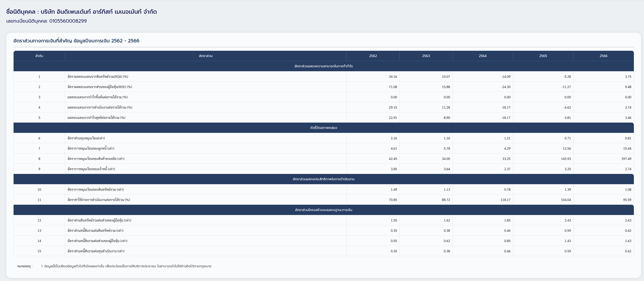Click the 2564 year column header
Viewport: 644px width, 281px height.
click(x=482, y=56)
